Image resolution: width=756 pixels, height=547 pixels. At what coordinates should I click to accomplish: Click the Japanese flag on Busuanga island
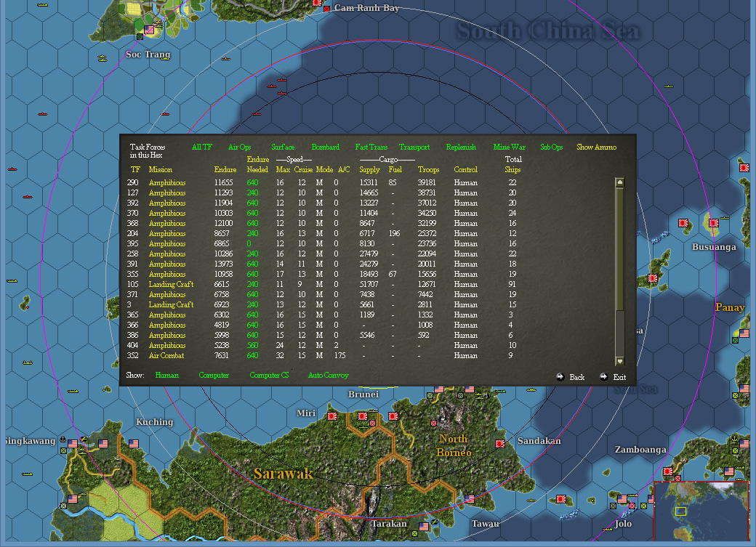(x=714, y=223)
